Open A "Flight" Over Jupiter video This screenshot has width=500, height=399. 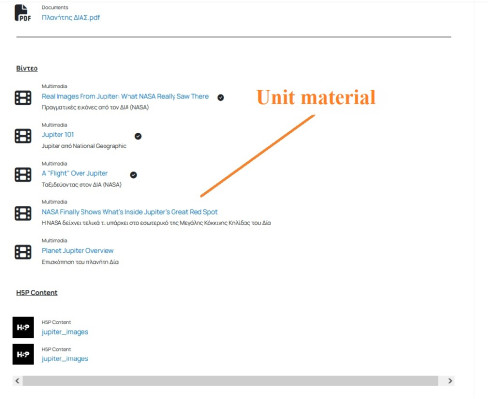click(75, 173)
